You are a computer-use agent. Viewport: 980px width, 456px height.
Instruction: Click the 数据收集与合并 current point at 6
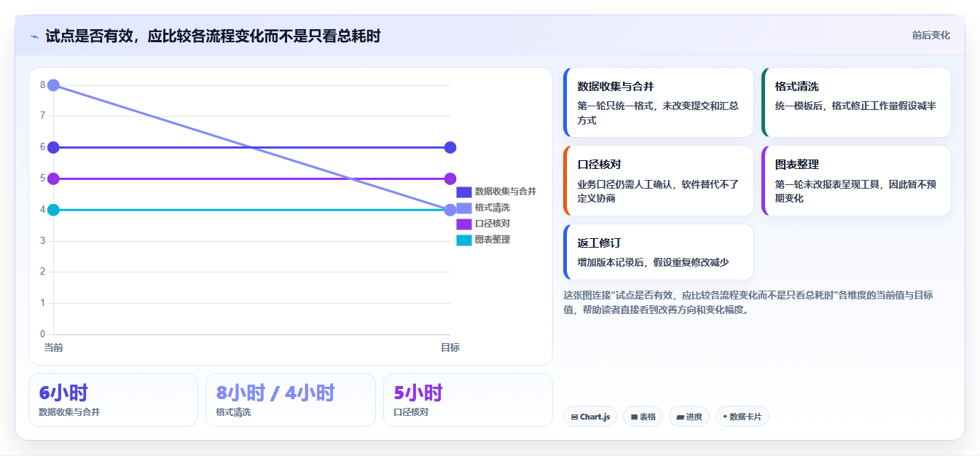[x=53, y=147]
